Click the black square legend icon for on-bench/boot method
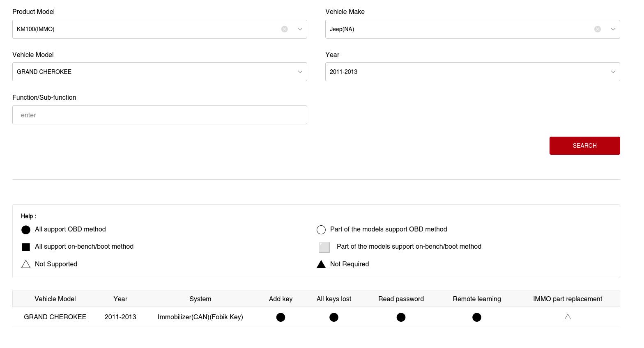 (26, 247)
